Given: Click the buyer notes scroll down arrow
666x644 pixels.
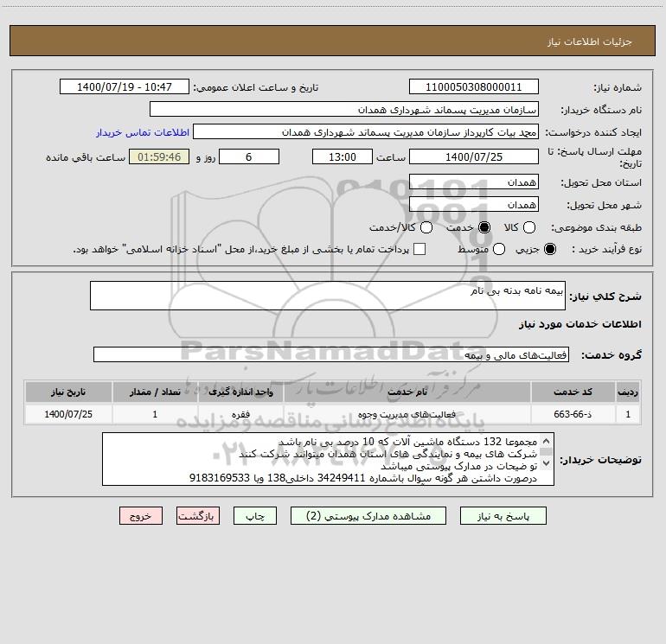Looking at the screenshot, I should 547,463.
